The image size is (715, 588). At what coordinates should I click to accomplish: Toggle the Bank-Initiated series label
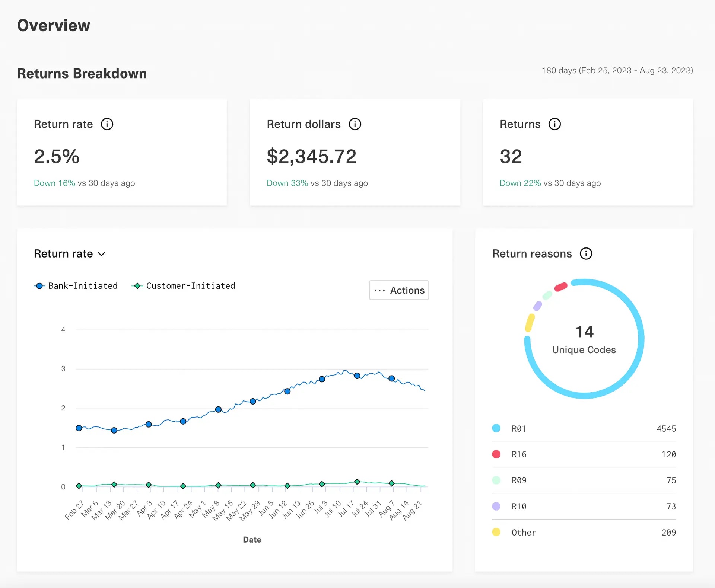tap(83, 286)
